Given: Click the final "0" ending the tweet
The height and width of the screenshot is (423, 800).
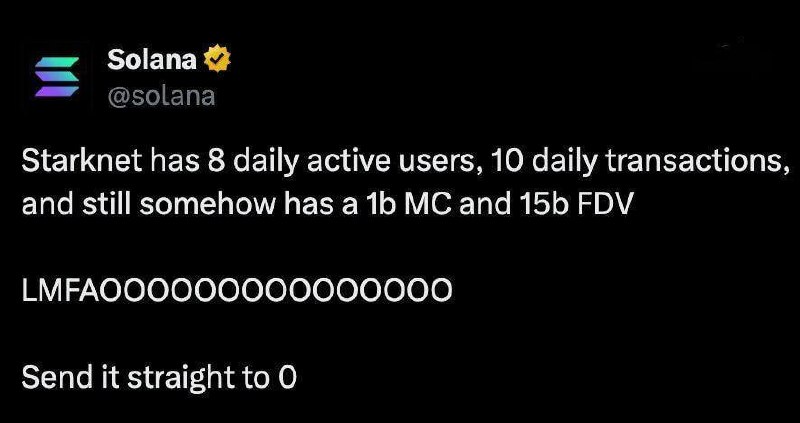Looking at the screenshot, I should point(289,378).
